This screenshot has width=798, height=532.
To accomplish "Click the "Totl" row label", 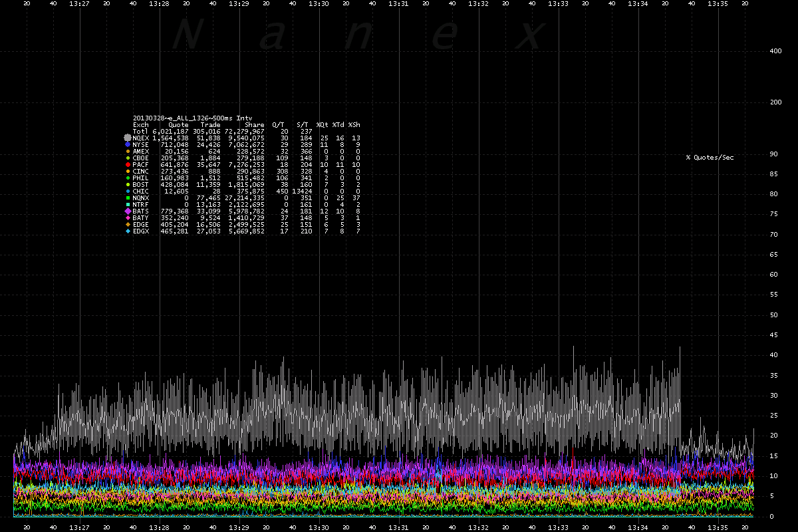I will click(141, 131).
